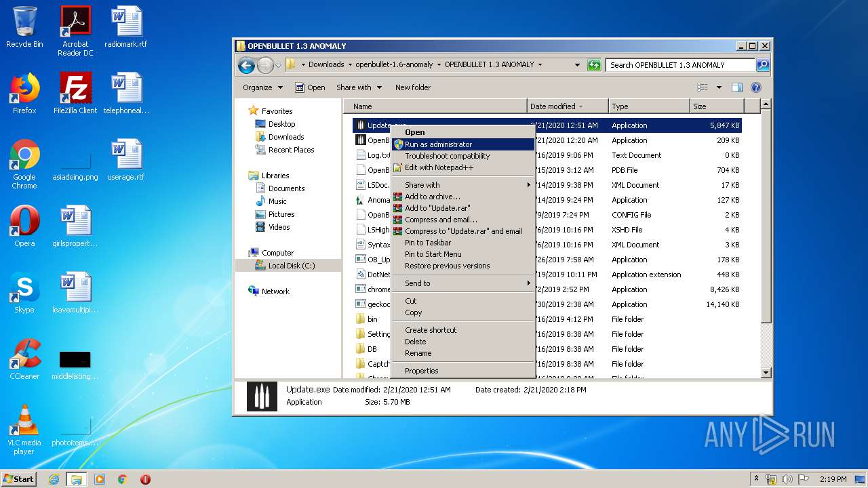Open the Organize dropdown menu

(262, 87)
